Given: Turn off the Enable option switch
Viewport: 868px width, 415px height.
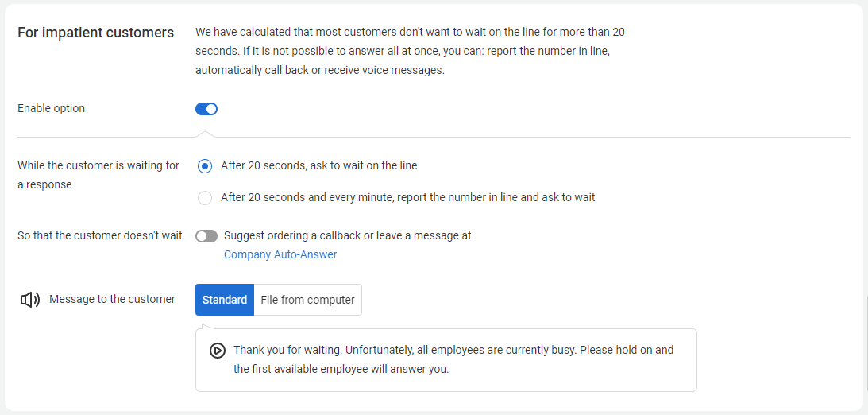Looking at the screenshot, I should tap(206, 109).
